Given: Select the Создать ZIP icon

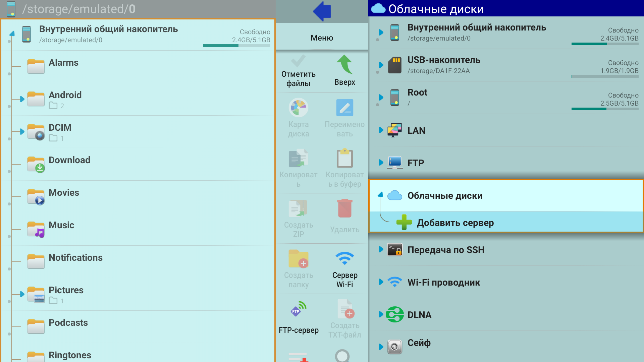Looking at the screenshot, I should [298, 208].
